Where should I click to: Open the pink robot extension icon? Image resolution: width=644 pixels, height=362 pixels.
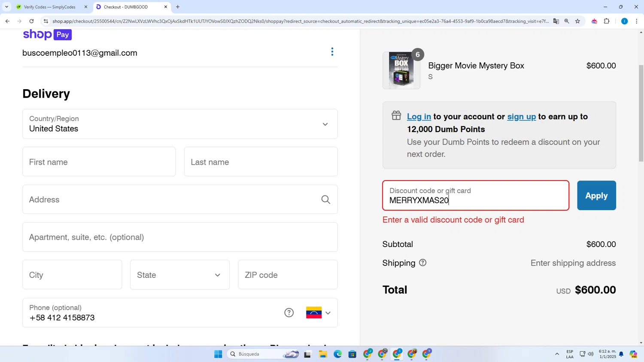click(594, 21)
